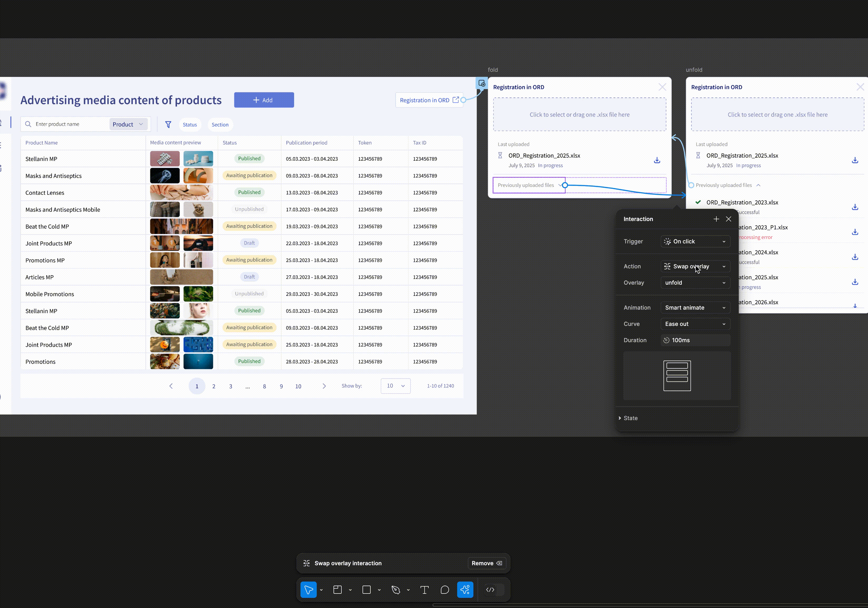Select the Text tool
The height and width of the screenshot is (608, 868).
pos(424,590)
